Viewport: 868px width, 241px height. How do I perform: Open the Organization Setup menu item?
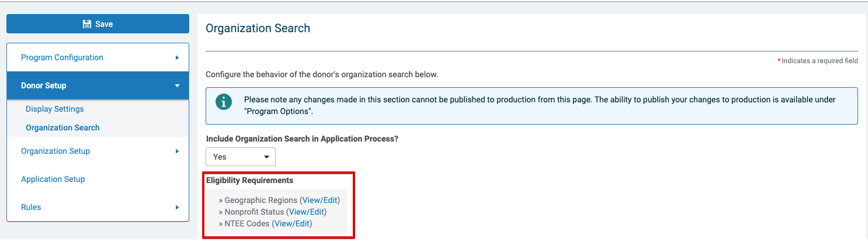98,151
